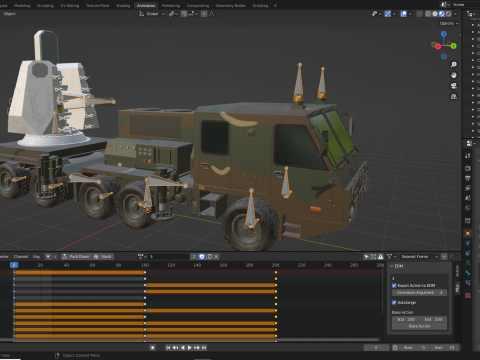Viewport: 480px width, 360px height.
Task: Toggle Export Action to EDM checkbox
Action: 394,285
